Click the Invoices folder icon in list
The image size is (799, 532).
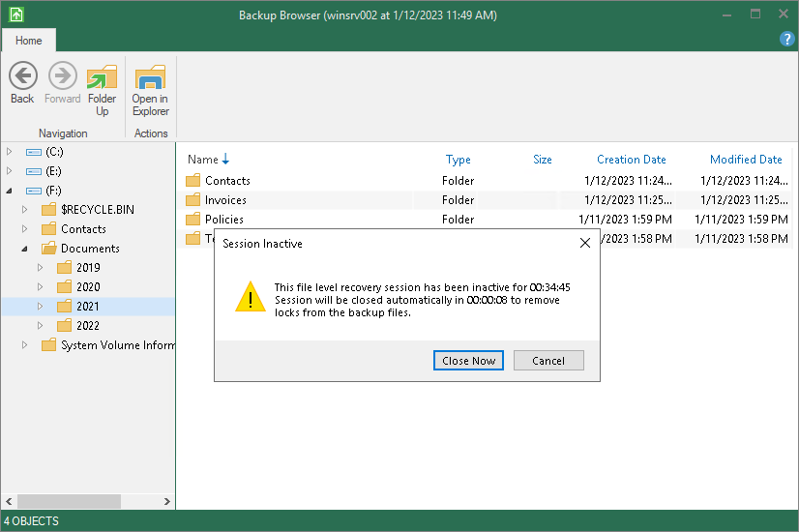pos(192,200)
